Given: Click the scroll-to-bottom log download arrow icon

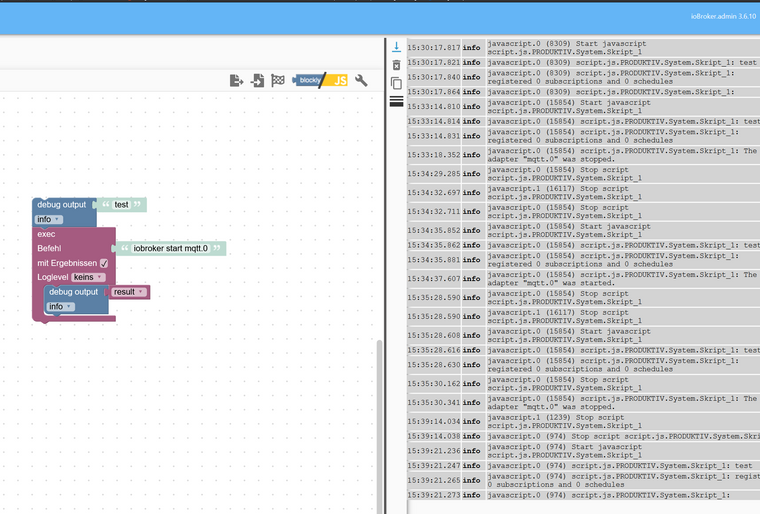Looking at the screenshot, I should point(396,47).
